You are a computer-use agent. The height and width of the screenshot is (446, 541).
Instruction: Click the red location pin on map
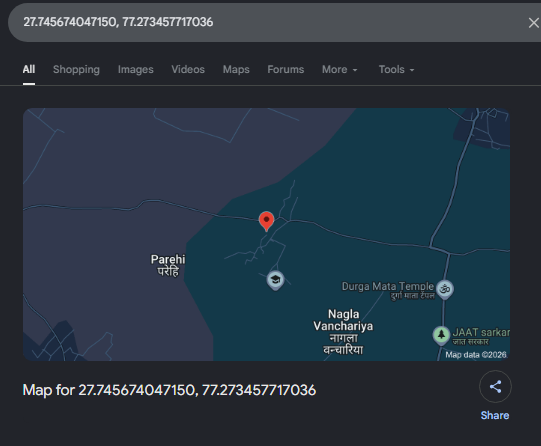(x=266, y=221)
